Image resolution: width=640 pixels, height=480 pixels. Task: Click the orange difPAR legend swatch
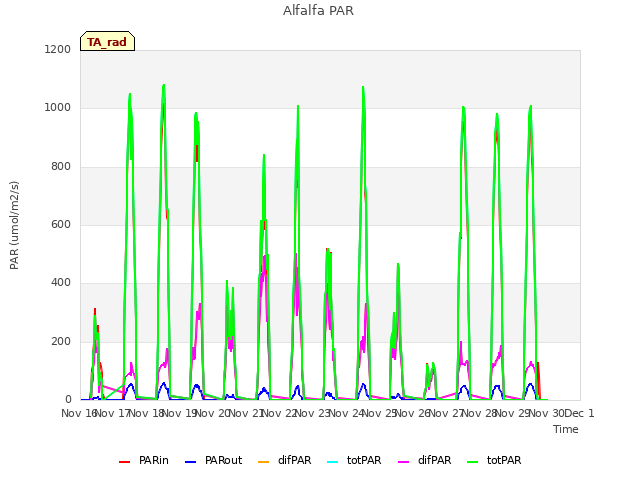(264, 462)
